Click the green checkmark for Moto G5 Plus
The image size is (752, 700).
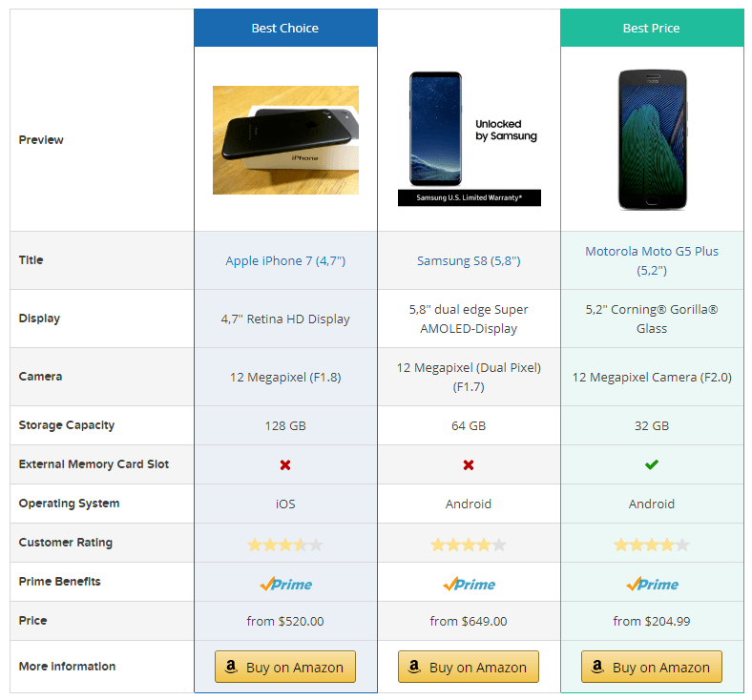coord(652,464)
